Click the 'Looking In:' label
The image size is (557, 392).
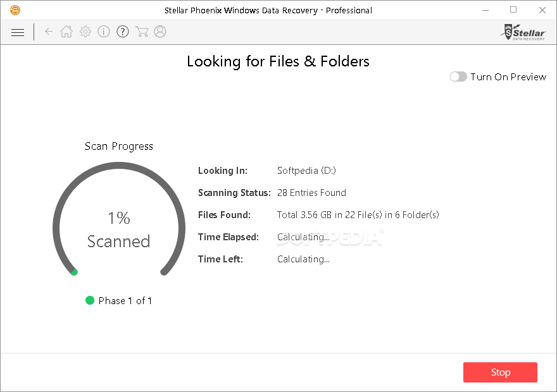pos(223,171)
